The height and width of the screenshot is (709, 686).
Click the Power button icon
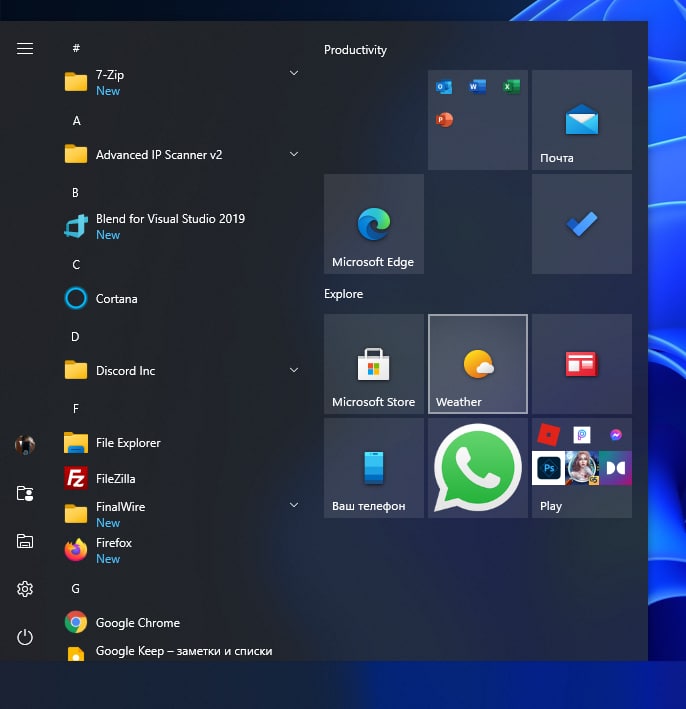(x=25, y=637)
